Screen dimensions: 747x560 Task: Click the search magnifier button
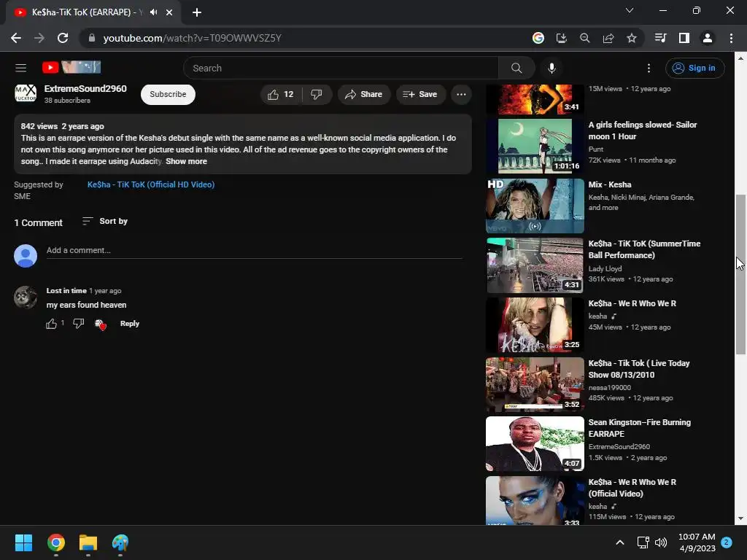click(x=516, y=68)
